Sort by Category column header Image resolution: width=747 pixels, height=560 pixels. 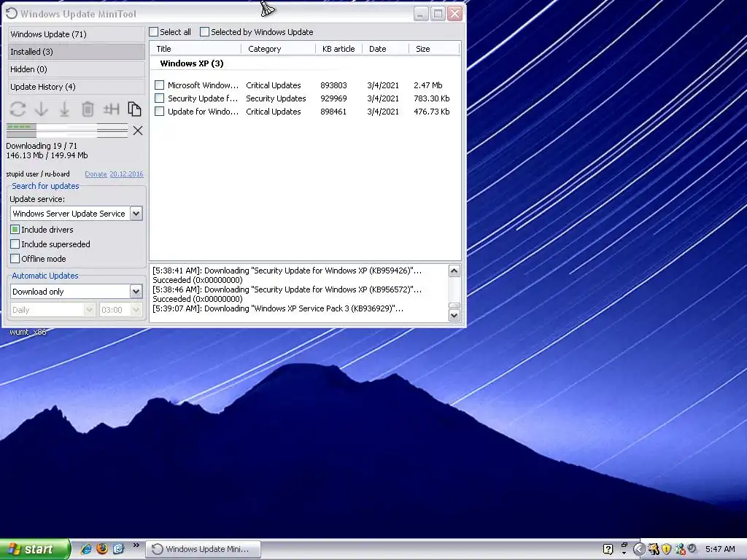[x=279, y=49]
